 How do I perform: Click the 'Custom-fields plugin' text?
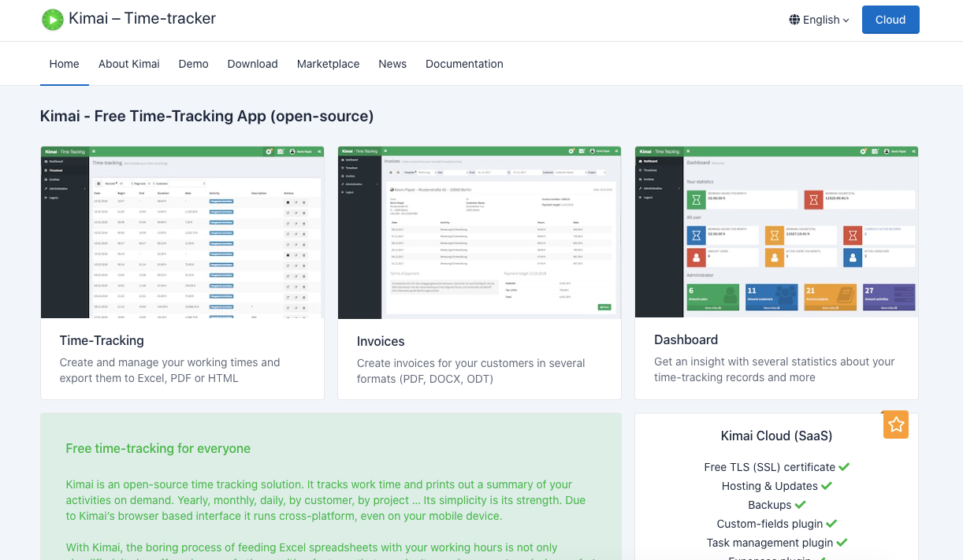coord(770,524)
